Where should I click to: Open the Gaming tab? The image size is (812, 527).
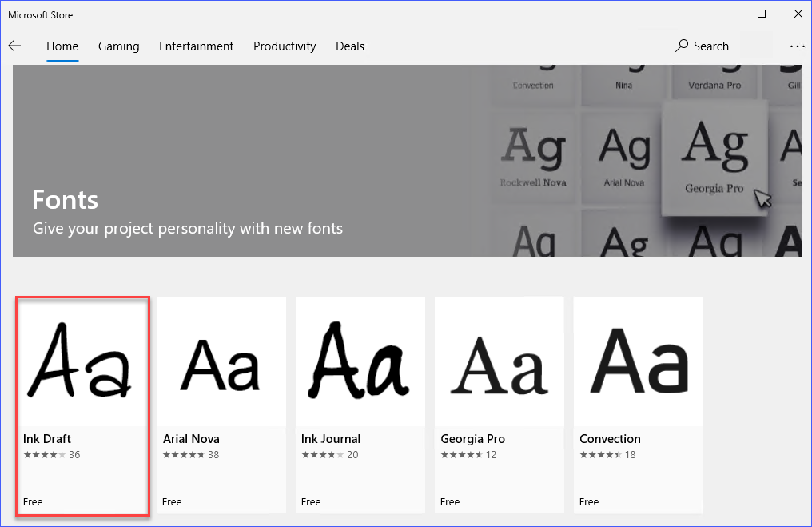click(118, 46)
